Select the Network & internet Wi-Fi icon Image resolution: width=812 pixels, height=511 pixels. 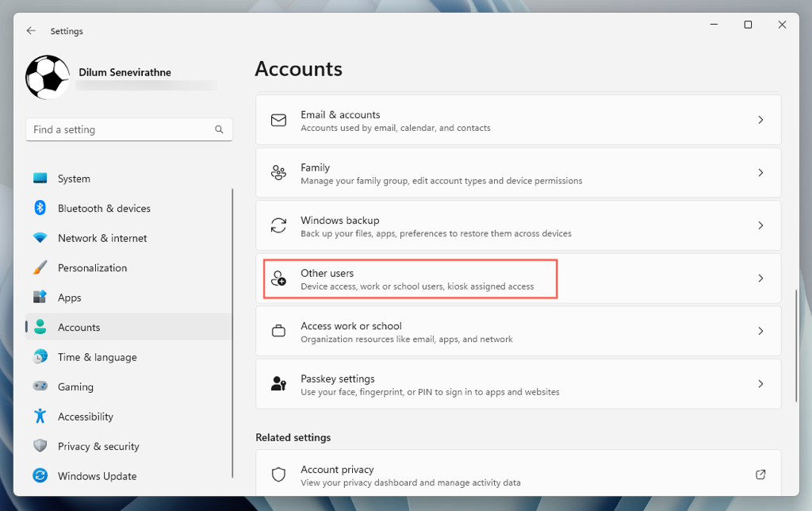[40, 238]
